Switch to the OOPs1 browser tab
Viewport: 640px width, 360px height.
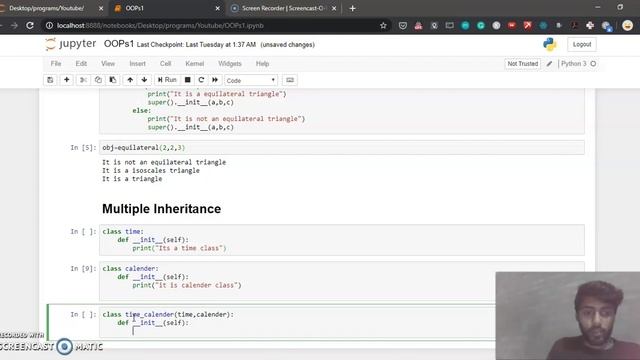coord(167,8)
